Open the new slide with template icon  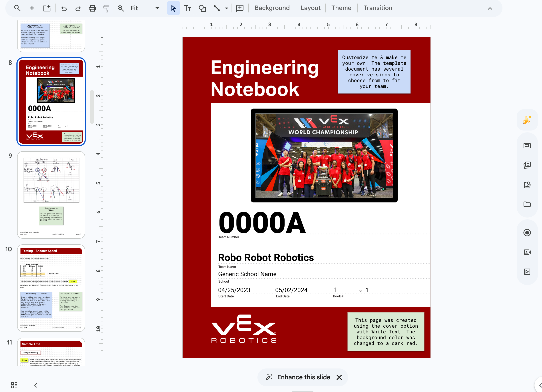[x=47, y=8]
